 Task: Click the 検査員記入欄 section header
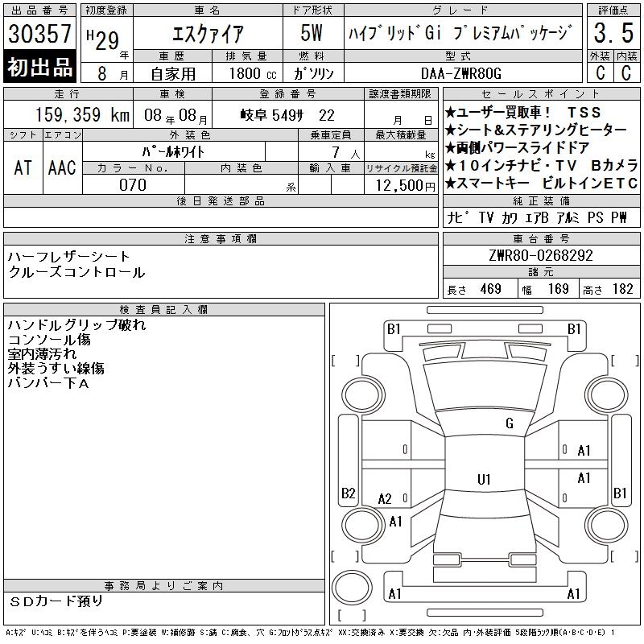coord(164,309)
